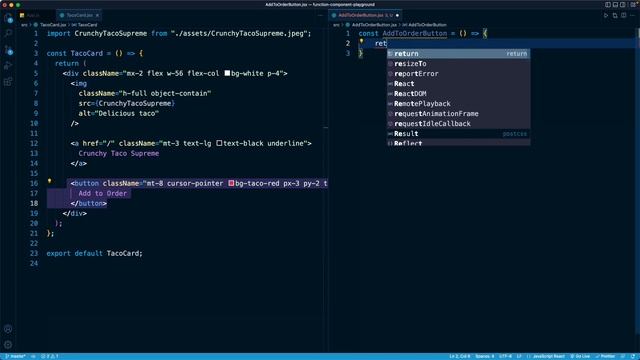Close the TacoCard.jsx tab

[97, 16]
